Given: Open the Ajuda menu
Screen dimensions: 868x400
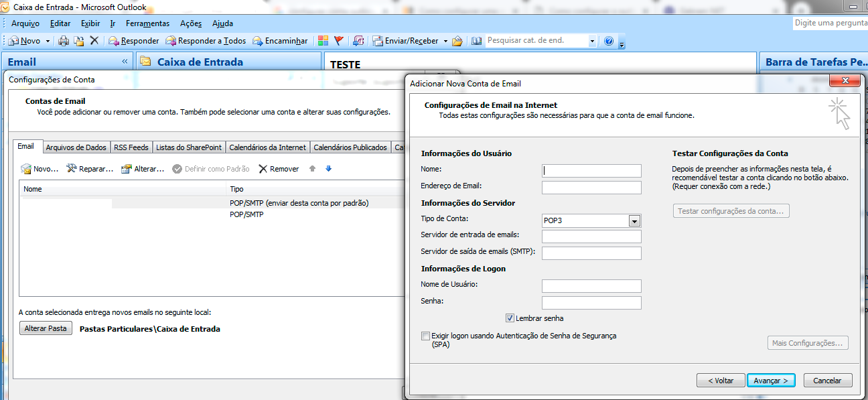Looking at the screenshot, I should click(x=222, y=23).
